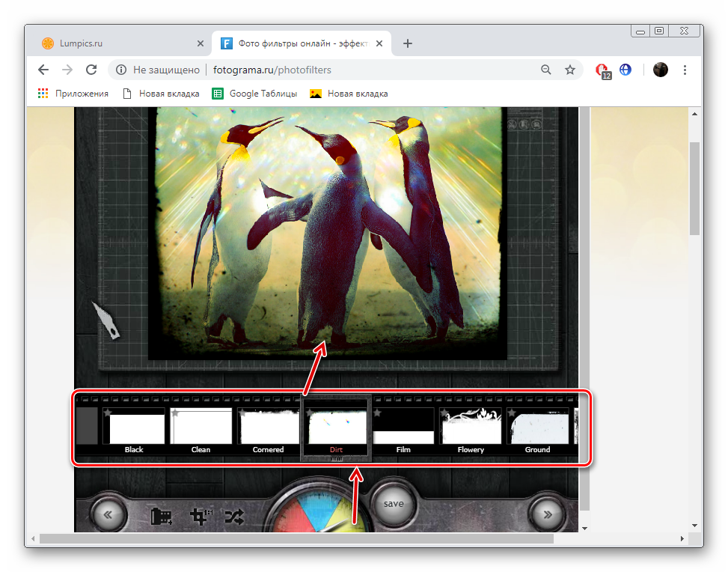Click the shuffle random effect icon

point(234,517)
